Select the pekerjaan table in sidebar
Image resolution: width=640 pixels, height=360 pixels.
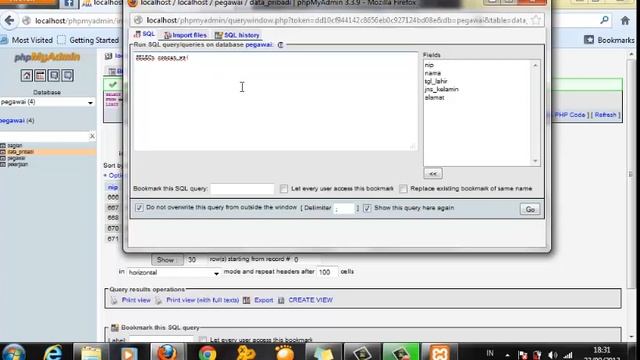coord(18,164)
